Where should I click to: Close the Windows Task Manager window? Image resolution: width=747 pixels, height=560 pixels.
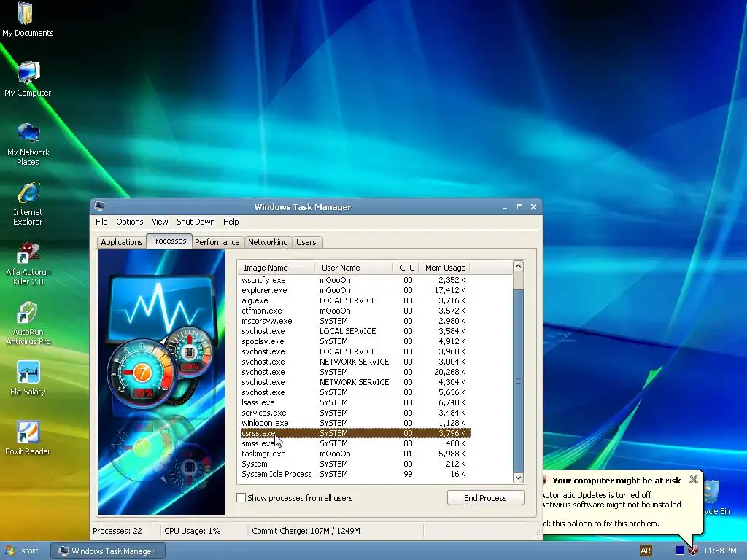[533, 207]
